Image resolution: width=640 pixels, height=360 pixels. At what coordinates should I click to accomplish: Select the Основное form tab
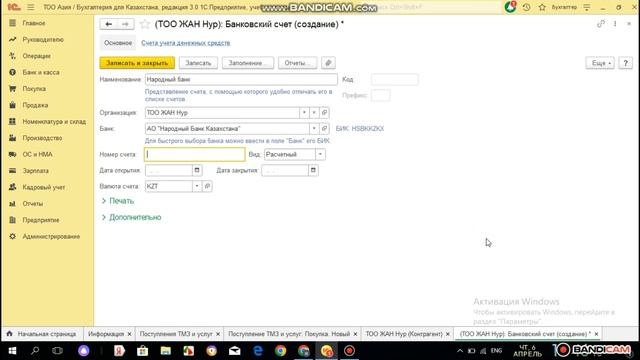click(118, 43)
